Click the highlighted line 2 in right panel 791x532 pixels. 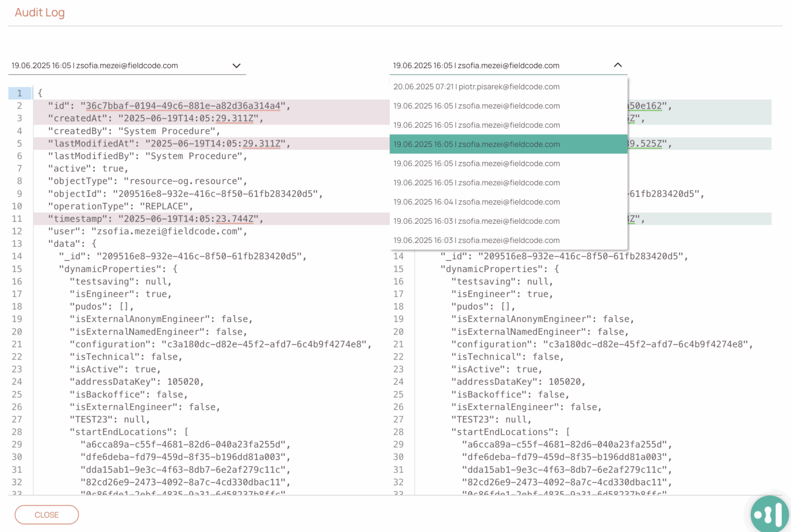coord(695,105)
